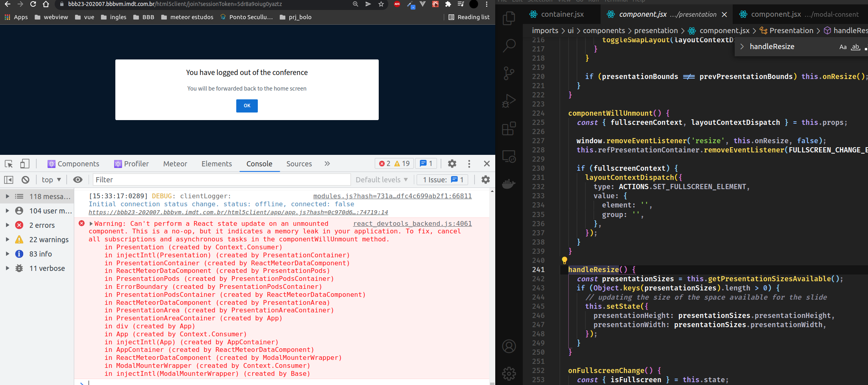Open Docker icon in activity bar
This screenshot has width=868, height=385.
tap(509, 184)
